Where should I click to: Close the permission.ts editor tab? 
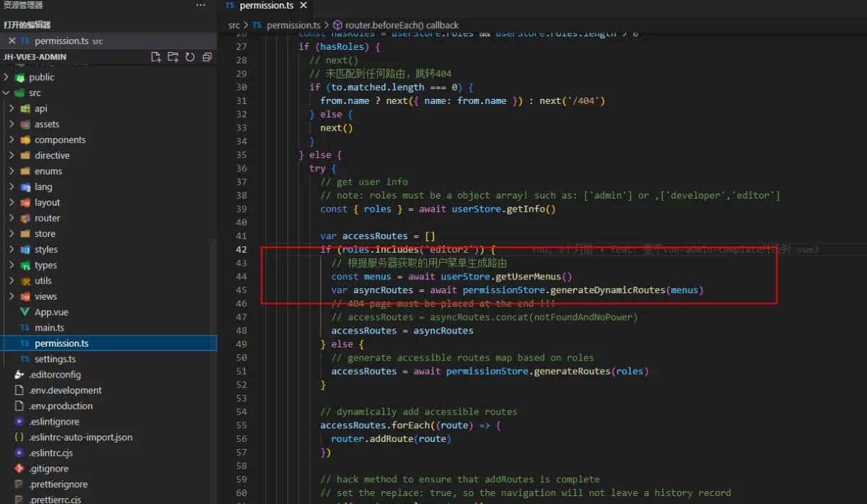(x=303, y=6)
